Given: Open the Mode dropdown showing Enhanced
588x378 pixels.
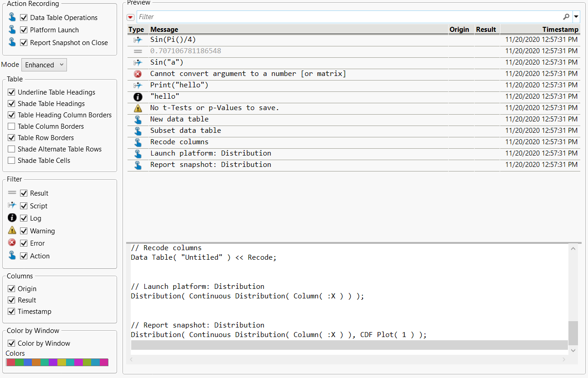Looking at the screenshot, I should click(44, 65).
